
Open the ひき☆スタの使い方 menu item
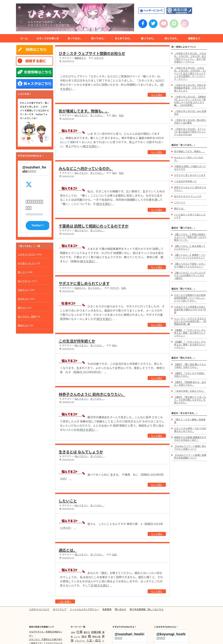[48, 38]
